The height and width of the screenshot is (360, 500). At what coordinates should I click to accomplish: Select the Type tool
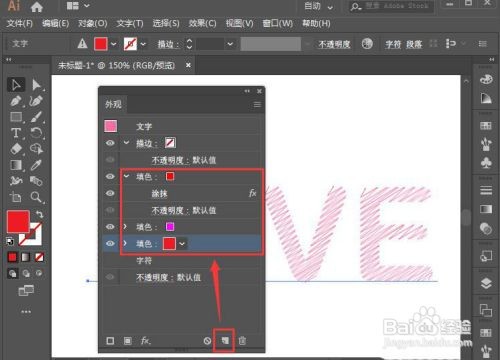(16, 133)
